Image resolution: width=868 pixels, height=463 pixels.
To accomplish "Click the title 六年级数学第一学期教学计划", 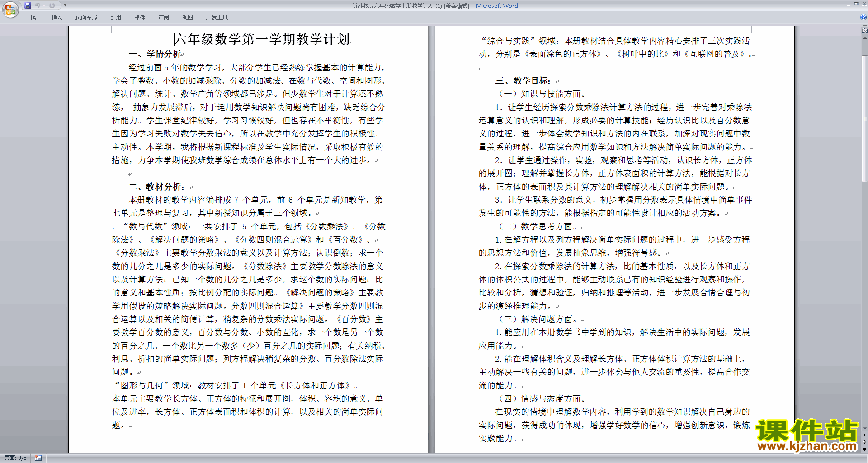I will [x=262, y=39].
